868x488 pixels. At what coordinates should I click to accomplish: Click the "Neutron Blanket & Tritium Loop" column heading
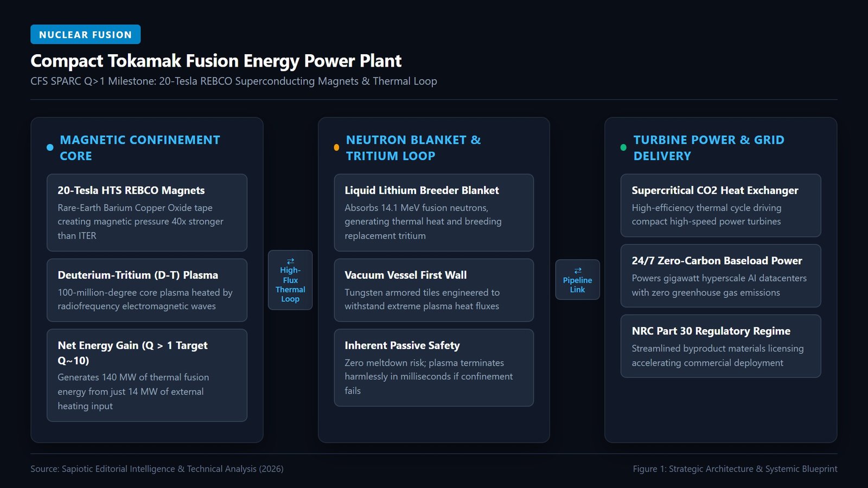tap(413, 148)
